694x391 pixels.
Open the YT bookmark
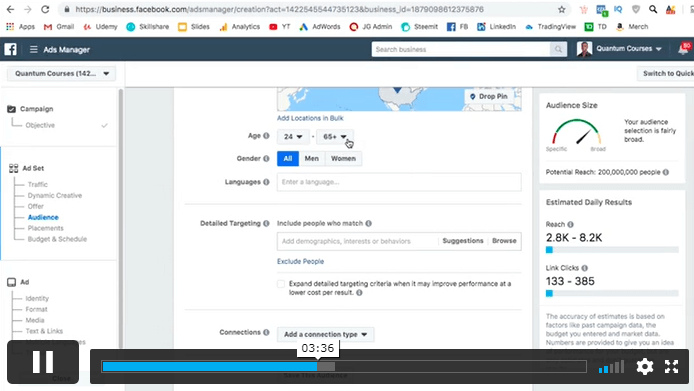click(x=280, y=27)
